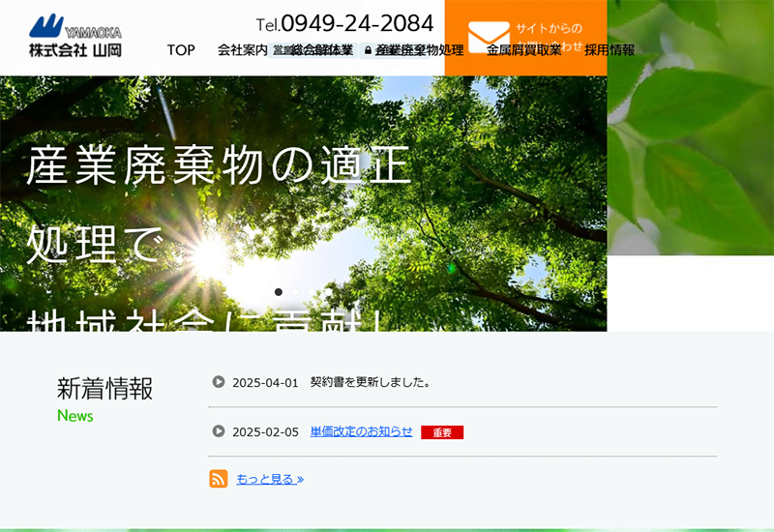The image size is (774, 532).
Task: Open the TOP menu item
Action: pos(181,50)
